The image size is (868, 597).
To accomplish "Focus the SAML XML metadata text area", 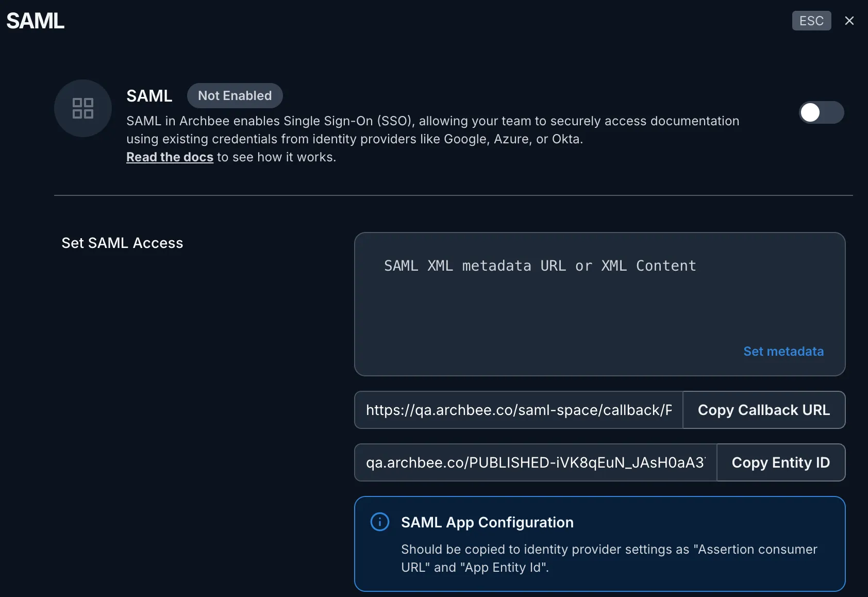I will point(599,304).
